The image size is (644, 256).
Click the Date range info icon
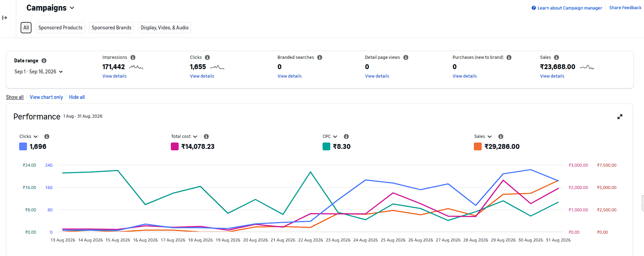pos(44,61)
